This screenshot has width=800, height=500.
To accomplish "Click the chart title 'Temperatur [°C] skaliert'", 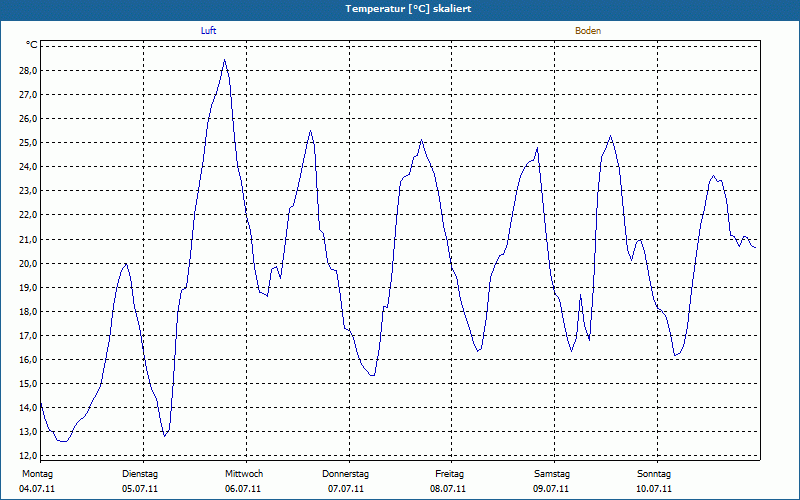I will [x=408, y=9].
